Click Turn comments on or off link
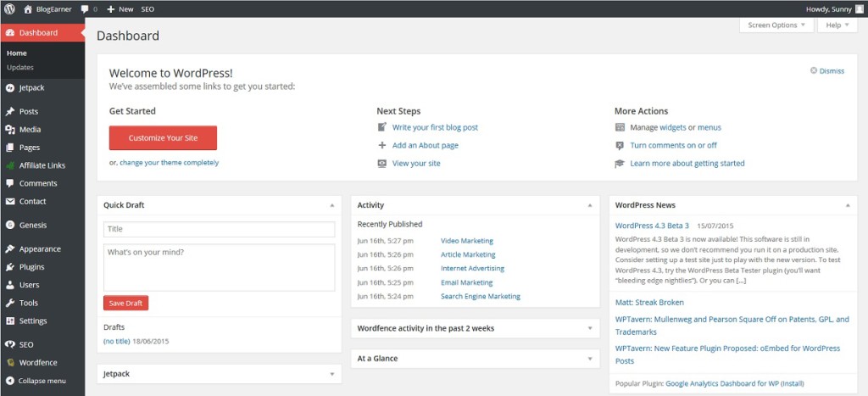The width and height of the screenshot is (868, 396). [673, 145]
